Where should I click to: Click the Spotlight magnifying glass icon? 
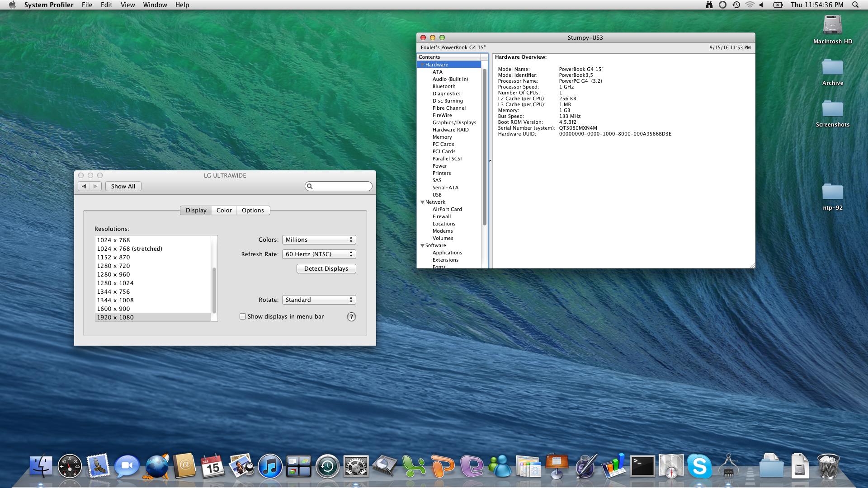pyautogui.click(x=855, y=5)
